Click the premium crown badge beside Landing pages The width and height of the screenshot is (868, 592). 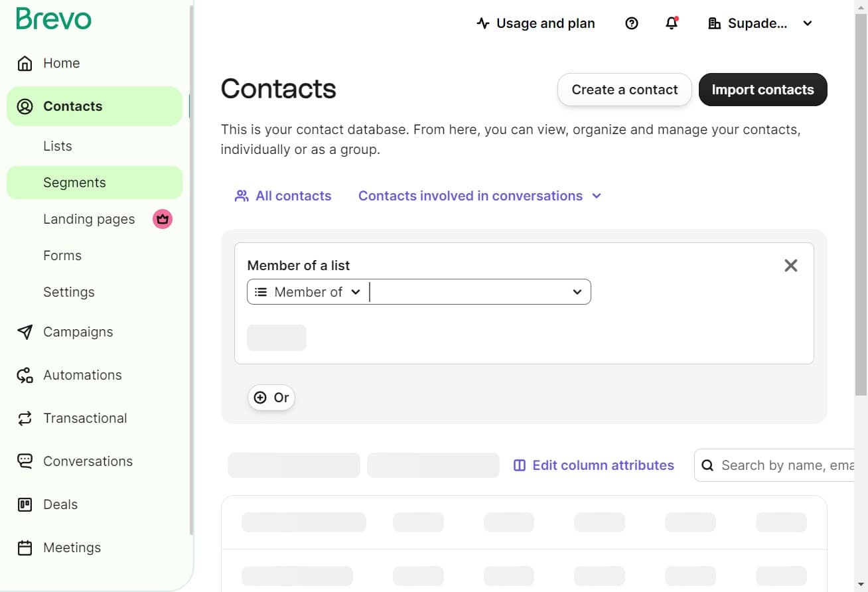(163, 219)
